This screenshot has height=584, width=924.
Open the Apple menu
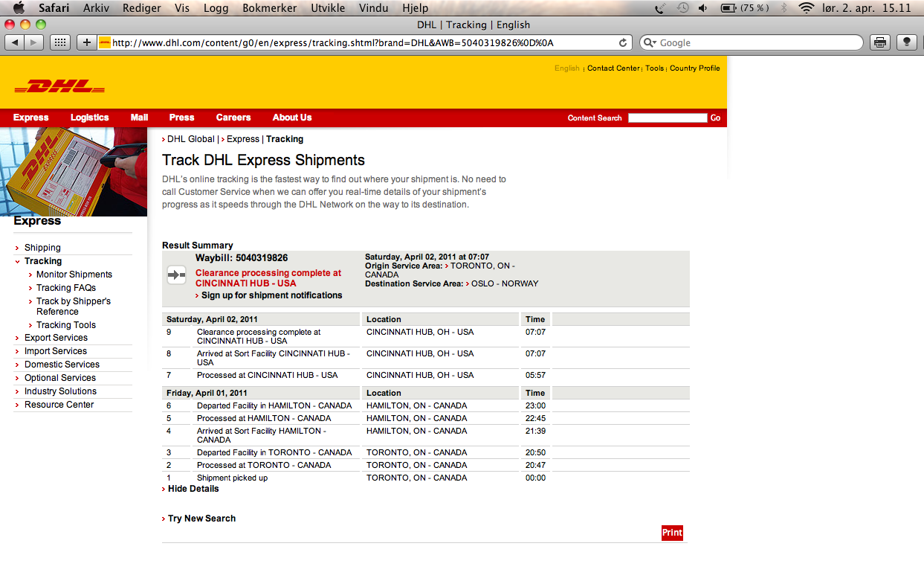[x=19, y=8]
